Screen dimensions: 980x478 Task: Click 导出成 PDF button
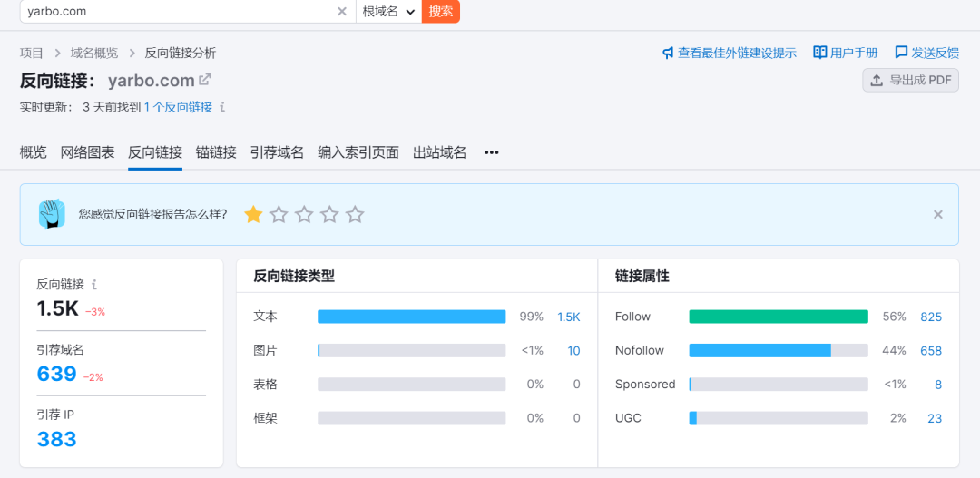pyautogui.click(x=911, y=80)
